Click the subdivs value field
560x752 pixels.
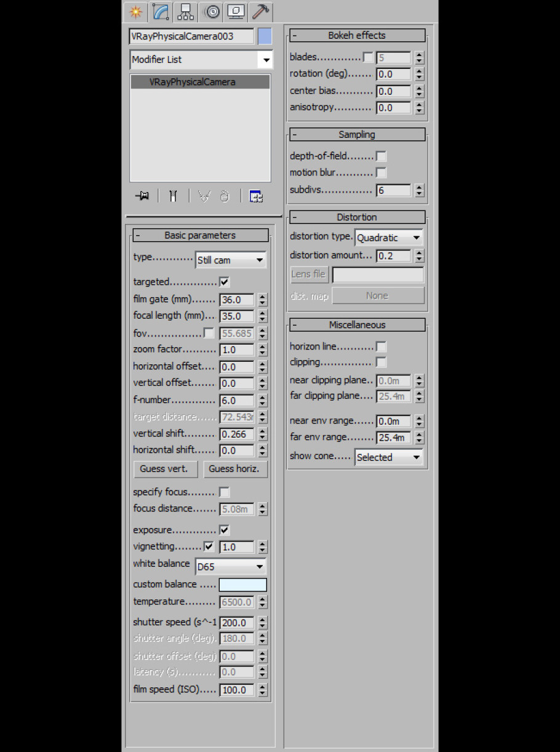point(394,191)
